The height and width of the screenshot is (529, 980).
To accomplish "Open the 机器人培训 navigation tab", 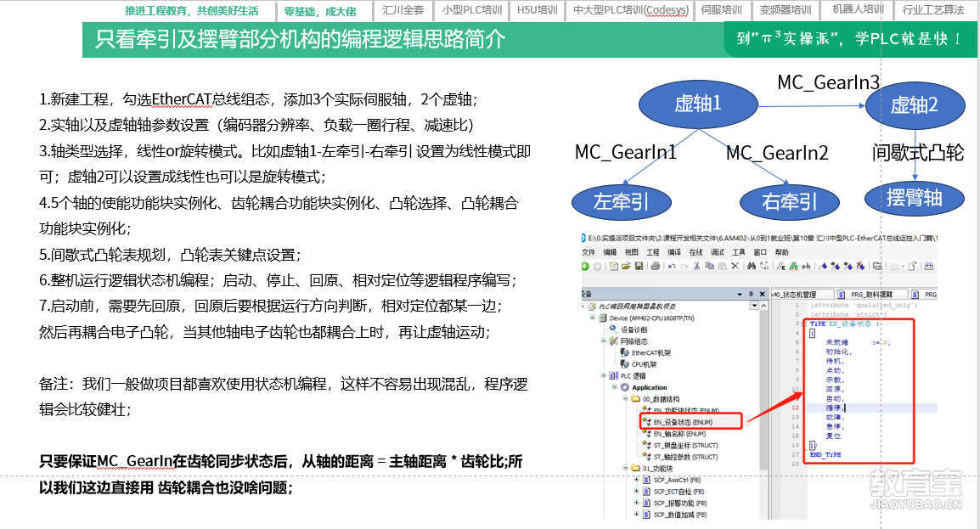I will [x=858, y=11].
